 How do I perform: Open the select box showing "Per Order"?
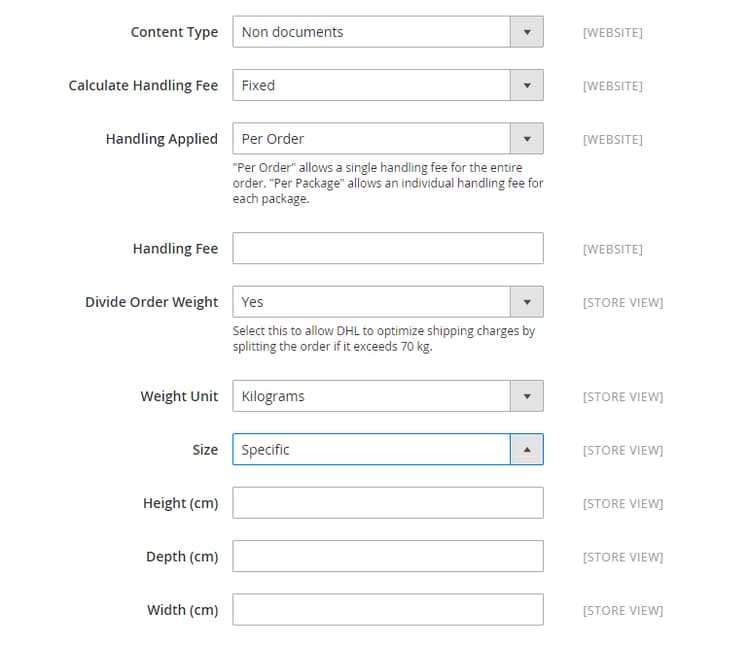coord(372,139)
